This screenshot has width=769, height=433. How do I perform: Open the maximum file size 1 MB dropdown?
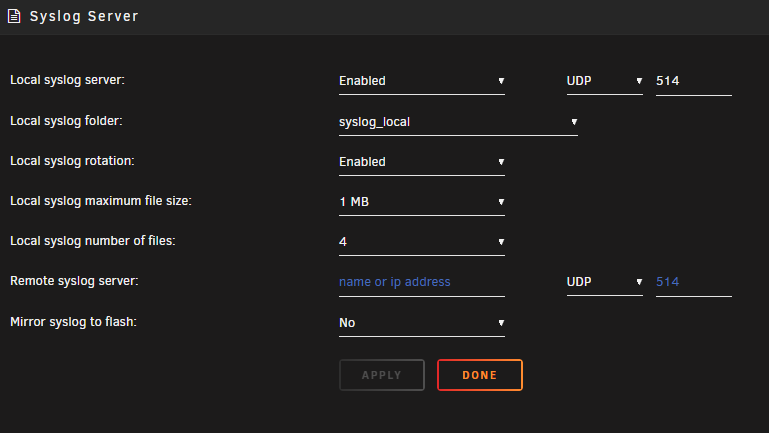pos(422,202)
